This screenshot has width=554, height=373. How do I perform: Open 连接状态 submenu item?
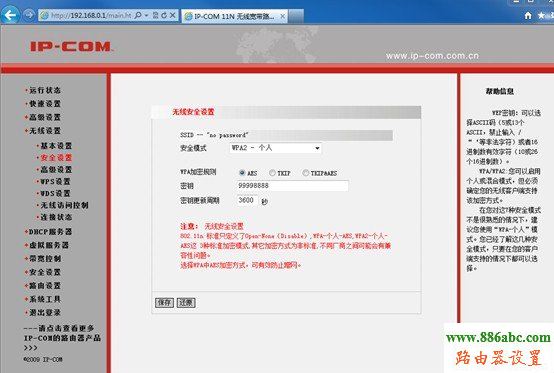tap(56, 217)
